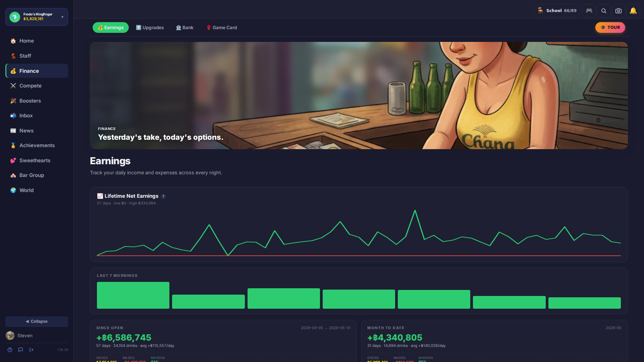The height and width of the screenshot is (362, 644).
Task: Open the chat bubble icon in sidebar footer
Action: [x=21, y=350]
